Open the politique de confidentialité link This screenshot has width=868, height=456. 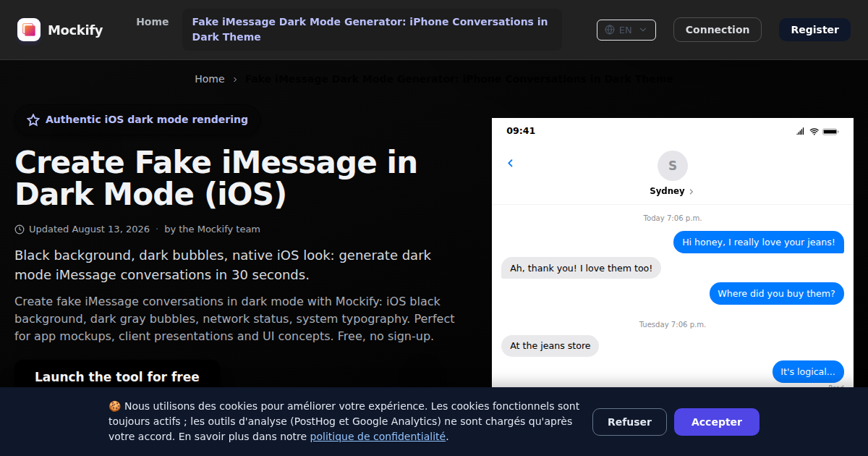pyautogui.click(x=378, y=437)
